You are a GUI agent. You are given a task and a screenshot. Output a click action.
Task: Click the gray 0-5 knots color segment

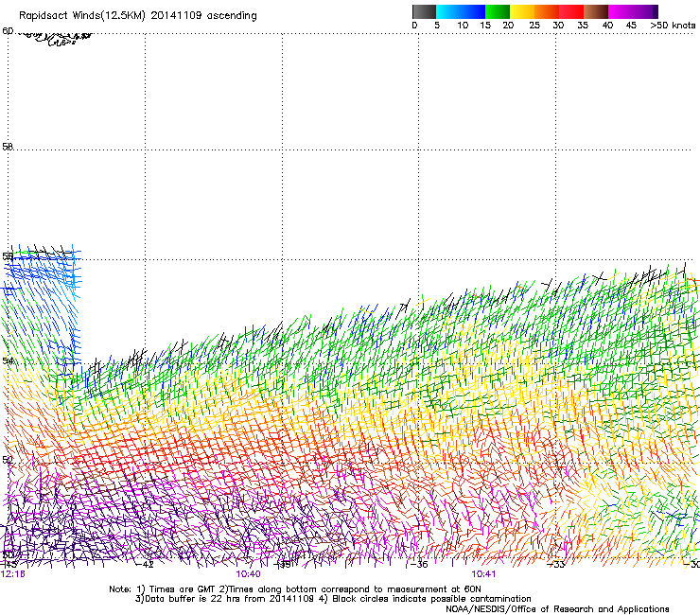[x=424, y=11]
